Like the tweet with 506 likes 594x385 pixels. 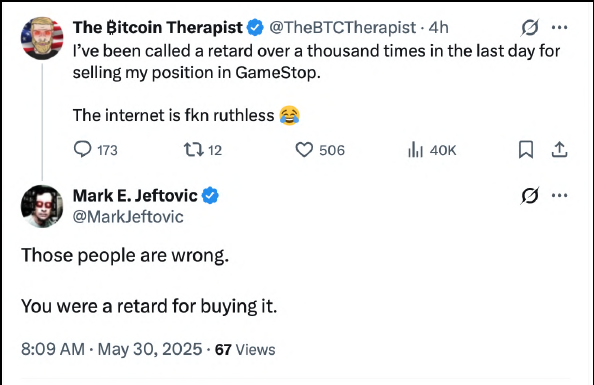304,150
